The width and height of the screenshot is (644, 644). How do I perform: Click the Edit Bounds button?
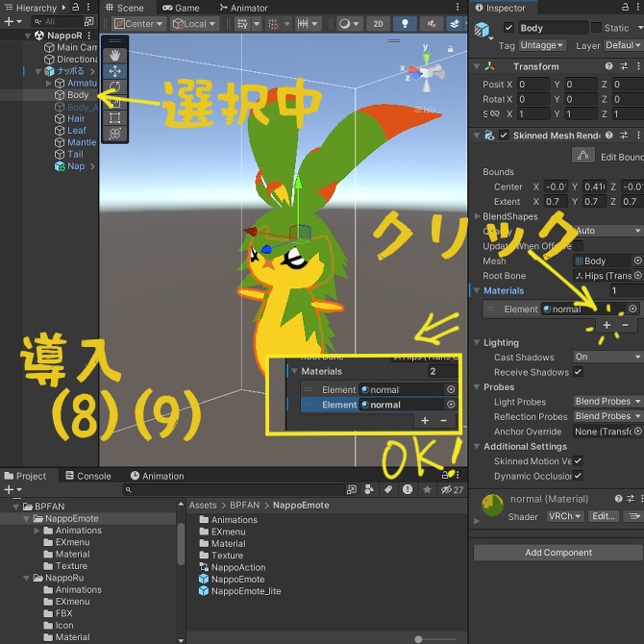(582, 156)
